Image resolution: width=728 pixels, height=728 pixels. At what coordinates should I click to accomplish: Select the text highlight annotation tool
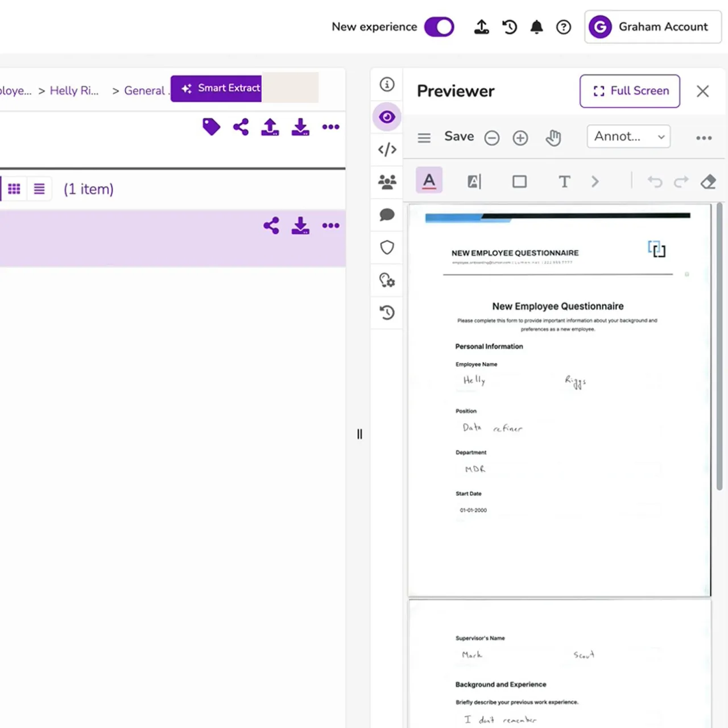[474, 181]
